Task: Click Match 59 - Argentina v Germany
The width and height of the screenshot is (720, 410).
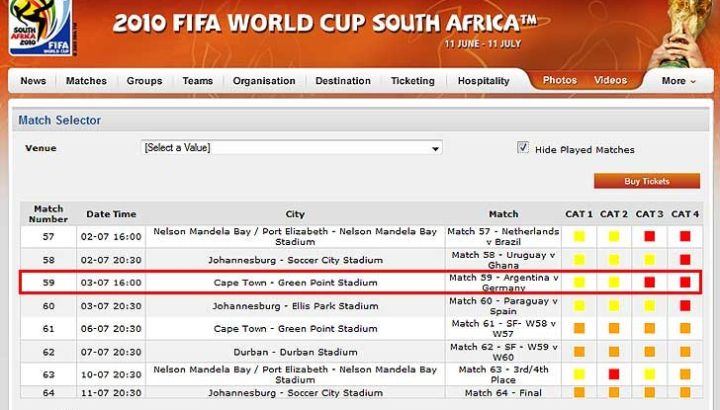Action: (503, 283)
